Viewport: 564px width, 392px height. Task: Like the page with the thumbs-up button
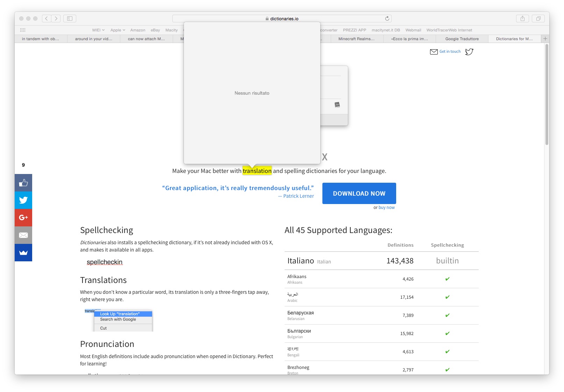pos(23,183)
